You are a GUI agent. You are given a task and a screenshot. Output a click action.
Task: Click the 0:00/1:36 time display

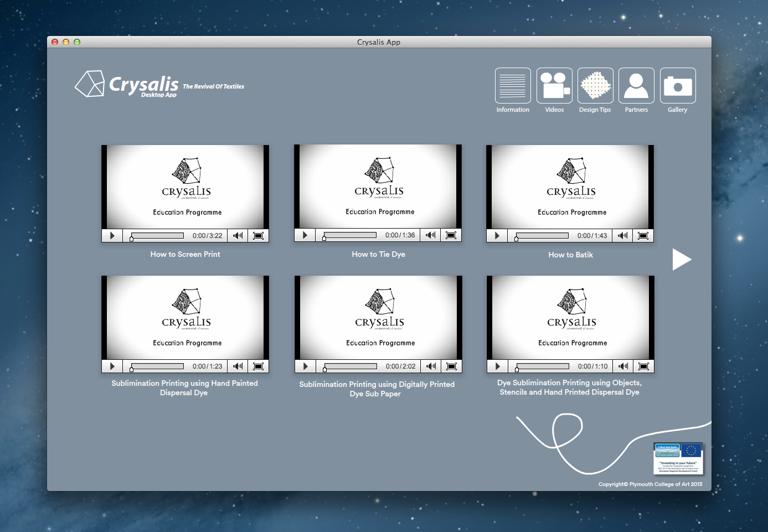click(x=400, y=235)
